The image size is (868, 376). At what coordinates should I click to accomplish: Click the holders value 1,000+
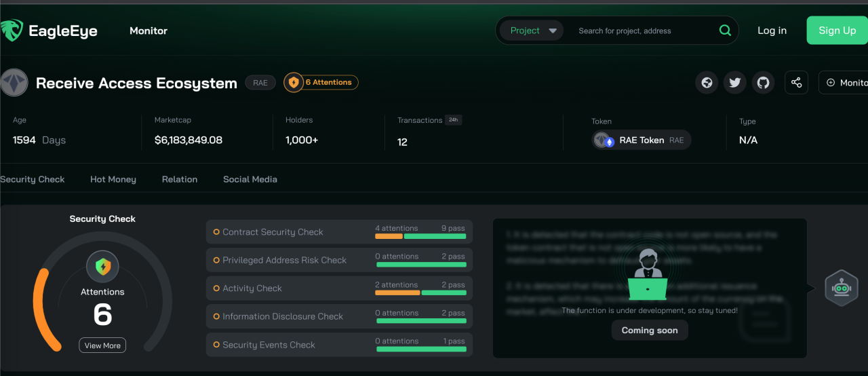tap(302, 140)
